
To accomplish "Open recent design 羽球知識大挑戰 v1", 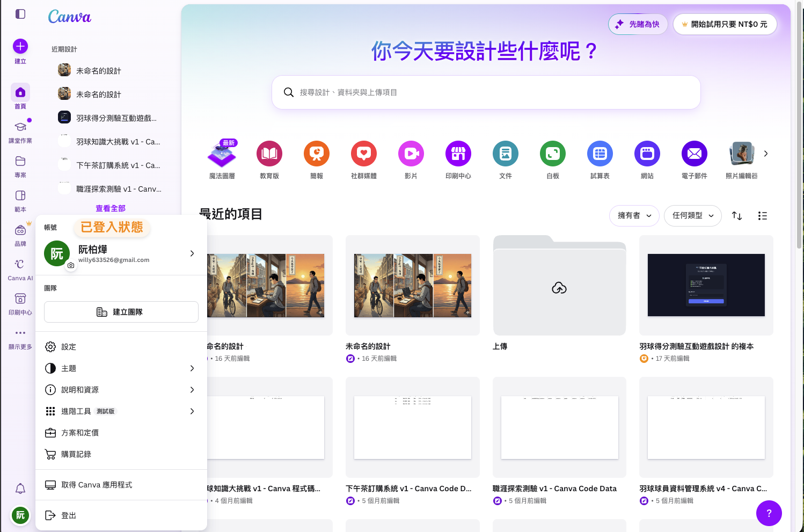I will (111, 142).
